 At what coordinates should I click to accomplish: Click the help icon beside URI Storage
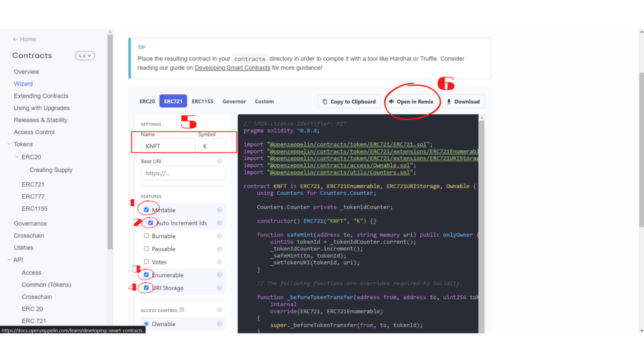point(219,288)
